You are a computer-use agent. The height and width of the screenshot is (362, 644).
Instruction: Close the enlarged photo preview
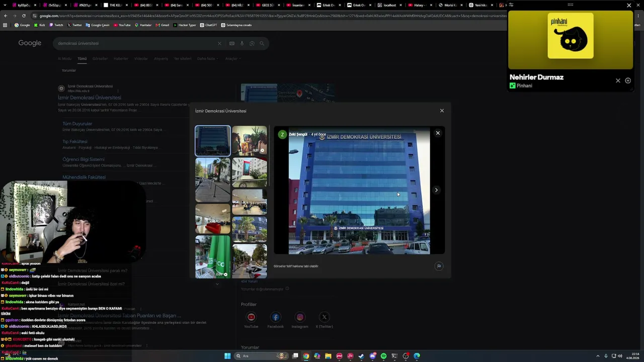tap(438, 133)
